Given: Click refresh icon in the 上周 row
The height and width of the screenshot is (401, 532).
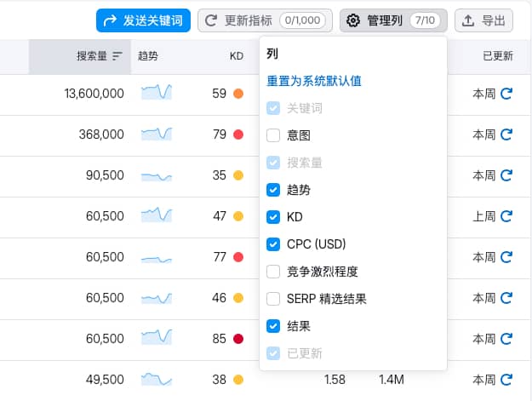Looking at the screenshot, I should 506,216.
